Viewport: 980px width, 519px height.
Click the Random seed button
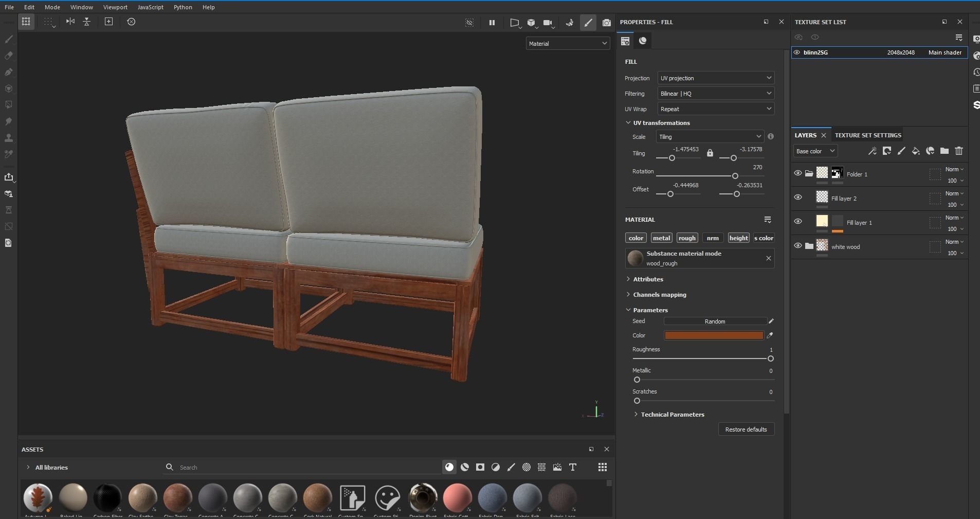715,321
